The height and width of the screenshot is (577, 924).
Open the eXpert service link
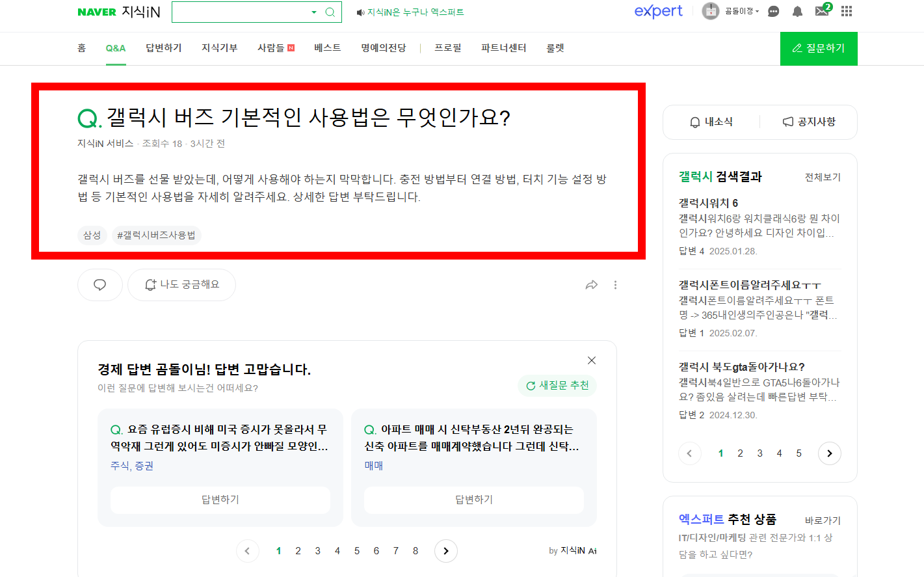point(658,11)
